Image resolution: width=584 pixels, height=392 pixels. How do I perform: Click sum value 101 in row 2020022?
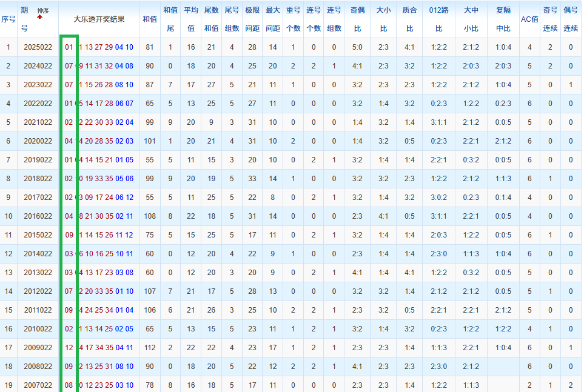tap(150, 141)
